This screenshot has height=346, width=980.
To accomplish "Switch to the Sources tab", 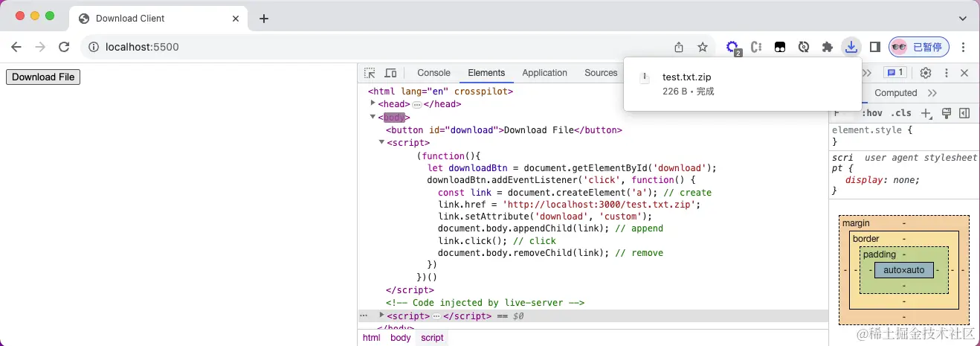I will tap(601, 73).
